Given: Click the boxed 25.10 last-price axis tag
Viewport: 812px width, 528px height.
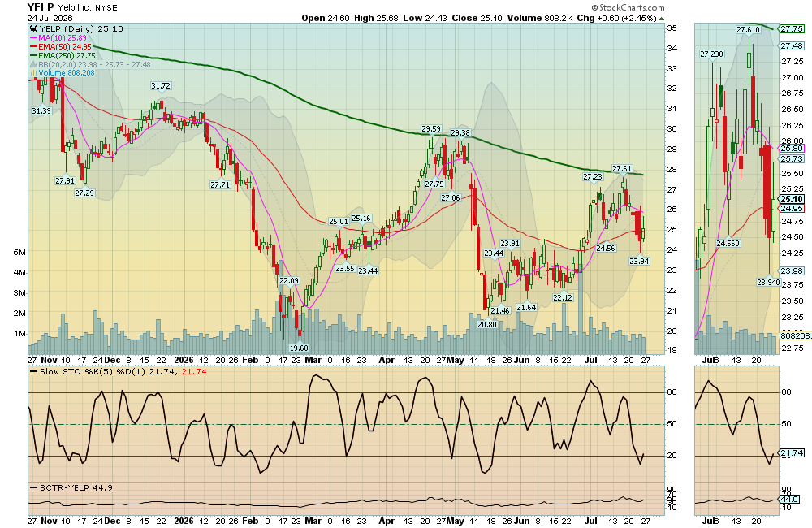Looking at the screenshot, I should pyautogui.click(x=792, y=200).
